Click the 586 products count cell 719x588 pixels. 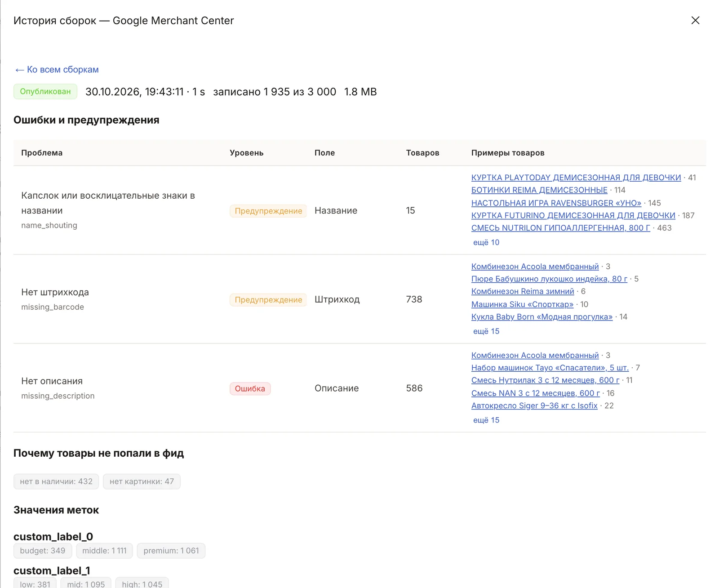(414, 388)
